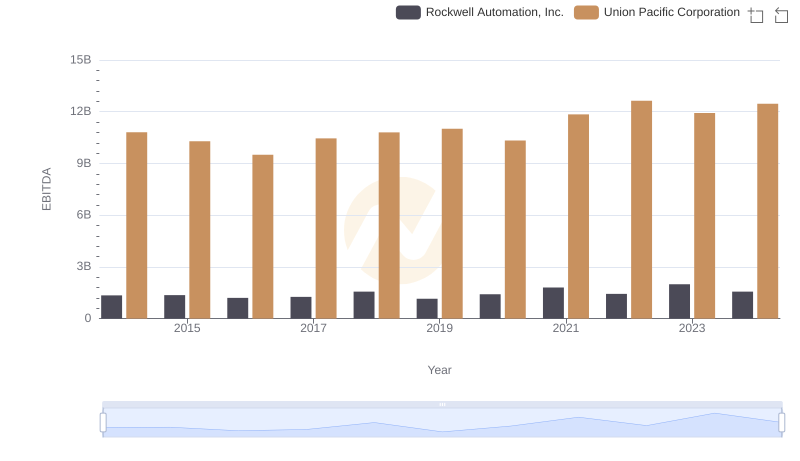This screenshot has height=461, width=800.
Task: Click the Rockwell Automation bar for 2021
Action: [x=554, y=303]
